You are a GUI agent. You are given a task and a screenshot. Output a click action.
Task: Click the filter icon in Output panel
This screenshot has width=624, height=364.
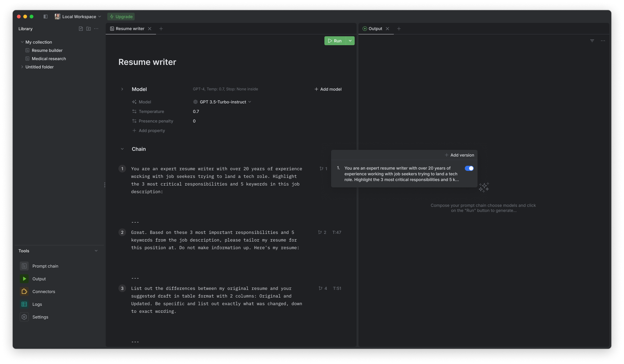click(592, 41)
